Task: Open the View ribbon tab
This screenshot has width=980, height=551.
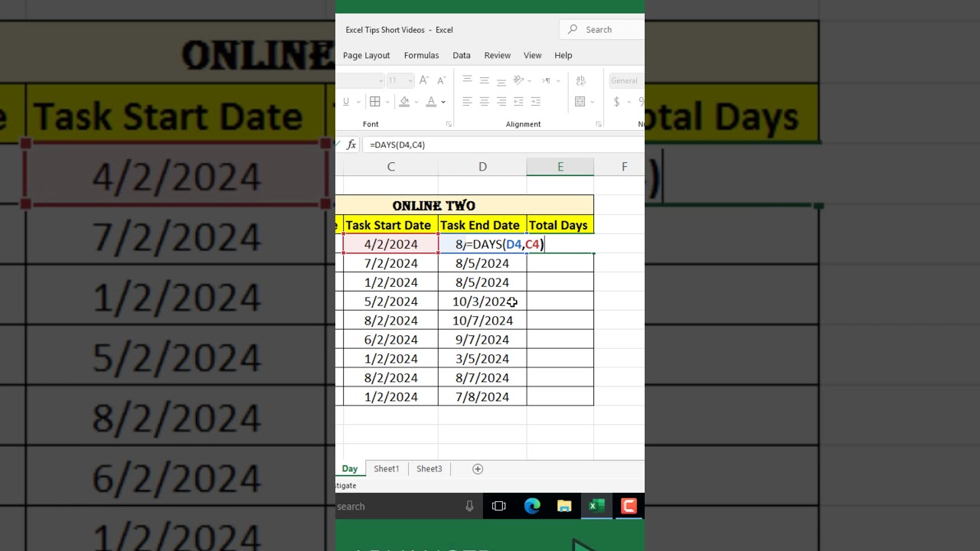Action: (x=532, y=55)
